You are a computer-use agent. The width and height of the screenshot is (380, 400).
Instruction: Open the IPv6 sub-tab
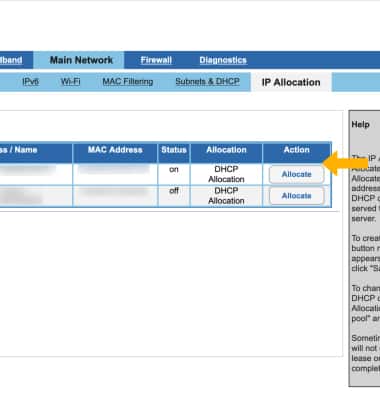30,81
